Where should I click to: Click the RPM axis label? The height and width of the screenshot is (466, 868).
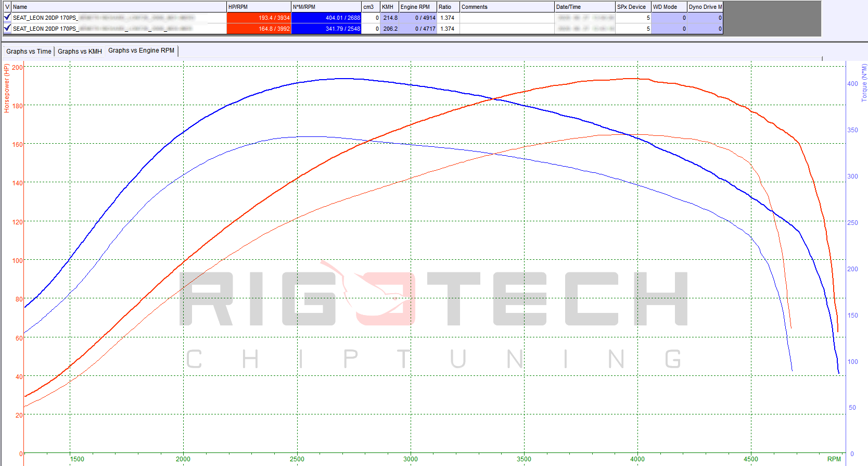[834, 459]
